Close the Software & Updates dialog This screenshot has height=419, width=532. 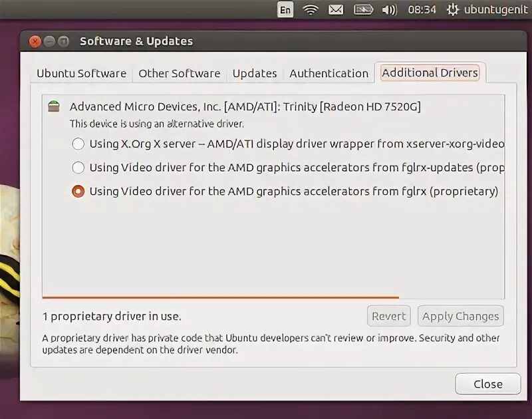pos(488,384)
